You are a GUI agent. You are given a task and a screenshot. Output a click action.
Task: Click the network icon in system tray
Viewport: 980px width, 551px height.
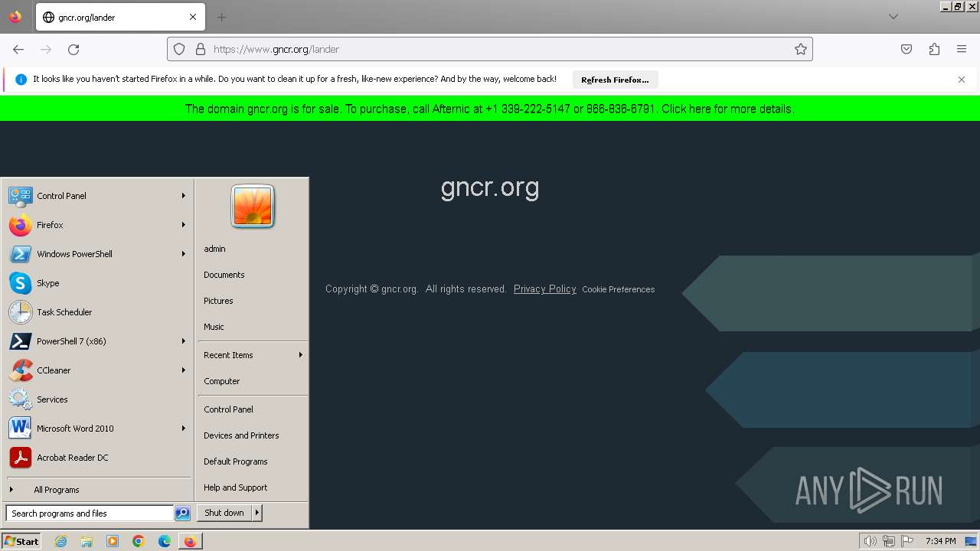889,541
